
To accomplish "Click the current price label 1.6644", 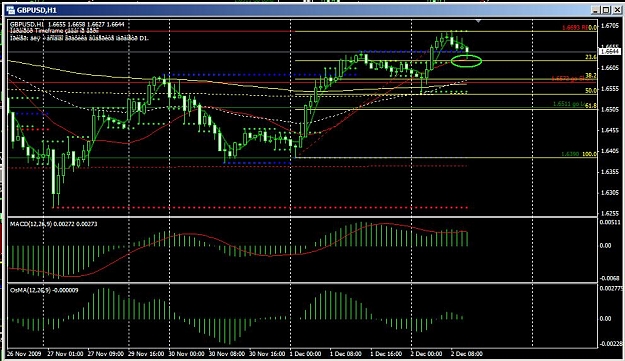I will (x=610, y=51).
